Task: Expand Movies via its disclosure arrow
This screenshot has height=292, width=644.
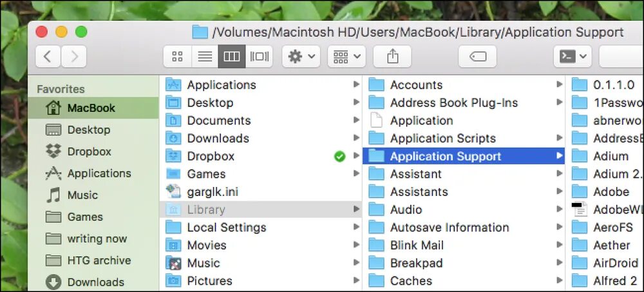Action: click(x=356, y=245)
